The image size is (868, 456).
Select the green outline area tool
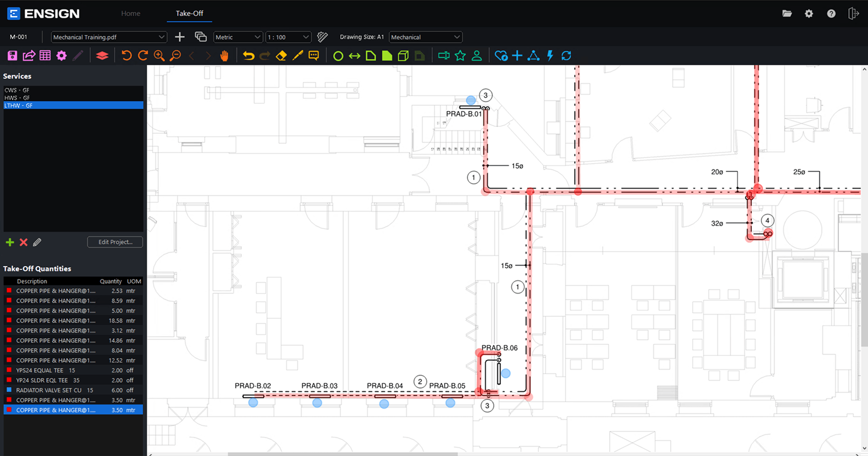(x=371, y=56)
